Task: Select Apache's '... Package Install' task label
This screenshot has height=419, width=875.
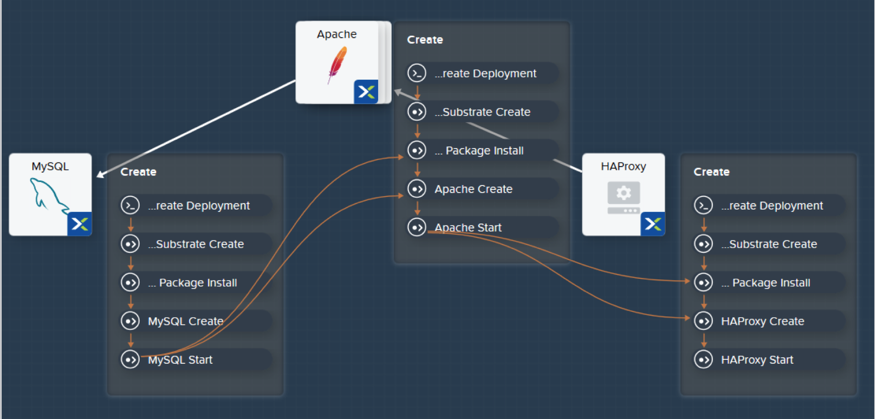Action: click(479, 151)
